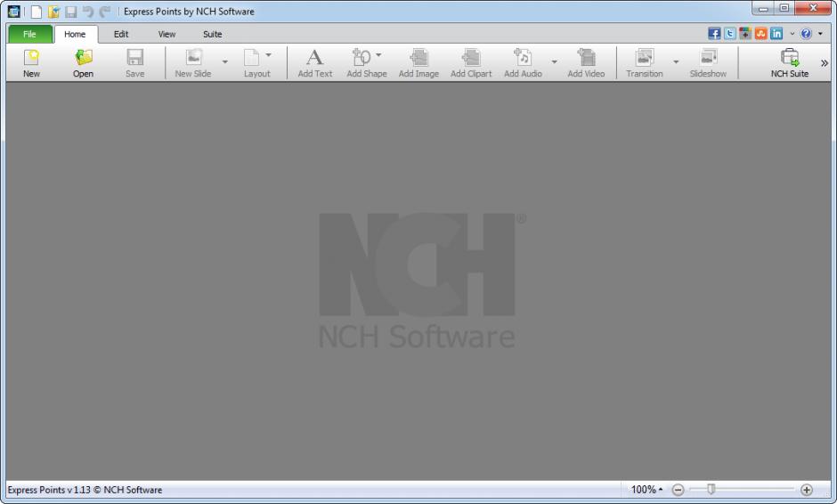Image resolution: width=837 pixels, height=504 pixels.
Task: Click the Add Clipart toolbar button
Action: pos(471,63)
